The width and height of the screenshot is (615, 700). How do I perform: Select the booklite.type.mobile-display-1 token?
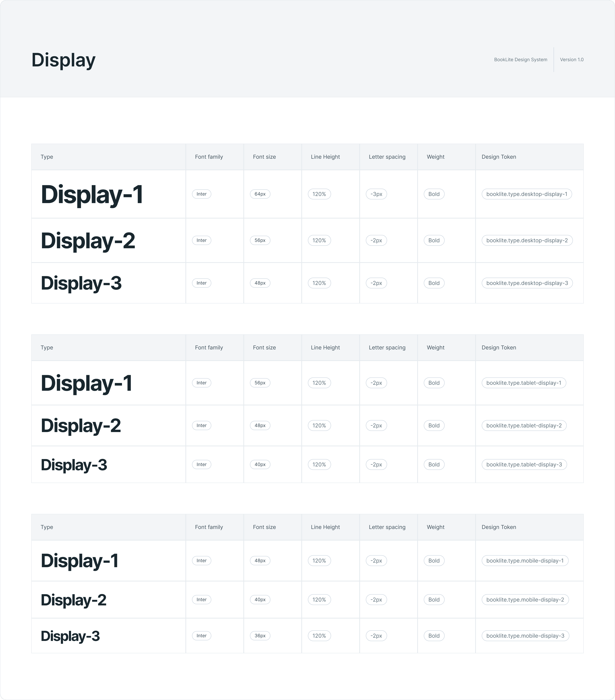[525, 561]
